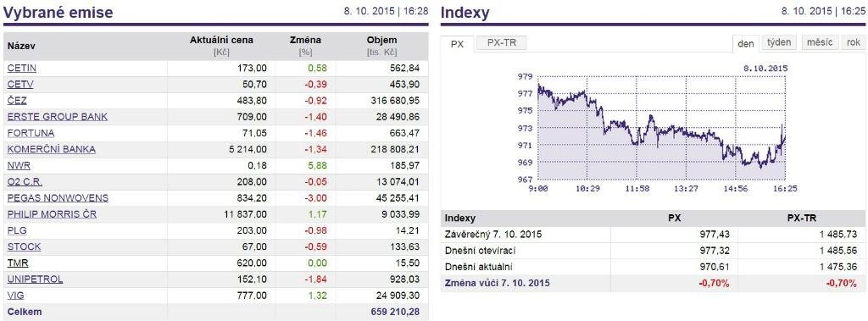Open the TMR stock link
Screen dimensions: 868x321
[x=18, y=263]
